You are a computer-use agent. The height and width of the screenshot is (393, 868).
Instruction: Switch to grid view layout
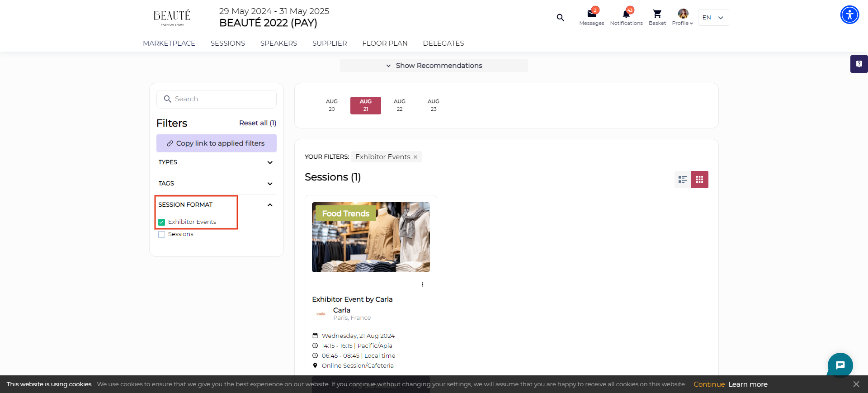(x=700, y=180)
